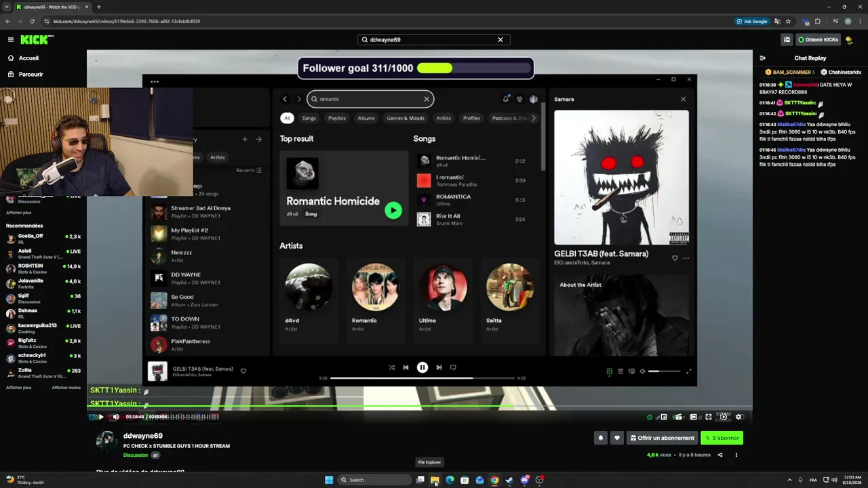Open the Discussion category link

(136, 455)
